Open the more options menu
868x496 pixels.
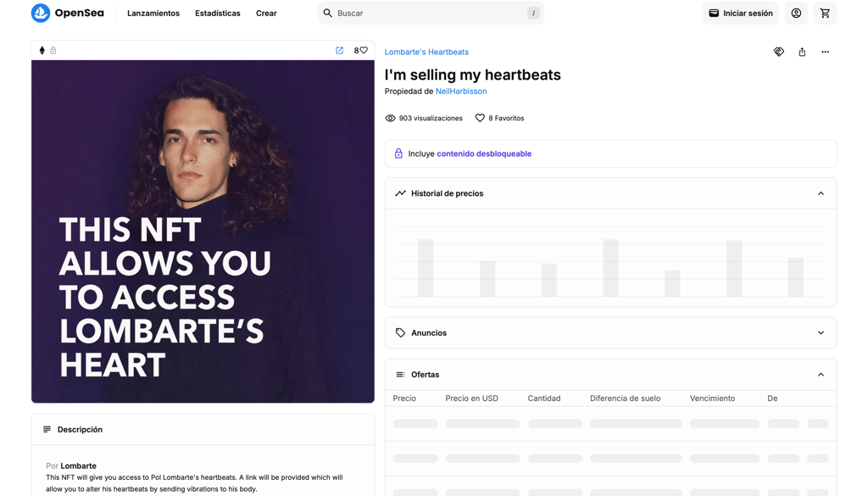click(x=825, y=53)
